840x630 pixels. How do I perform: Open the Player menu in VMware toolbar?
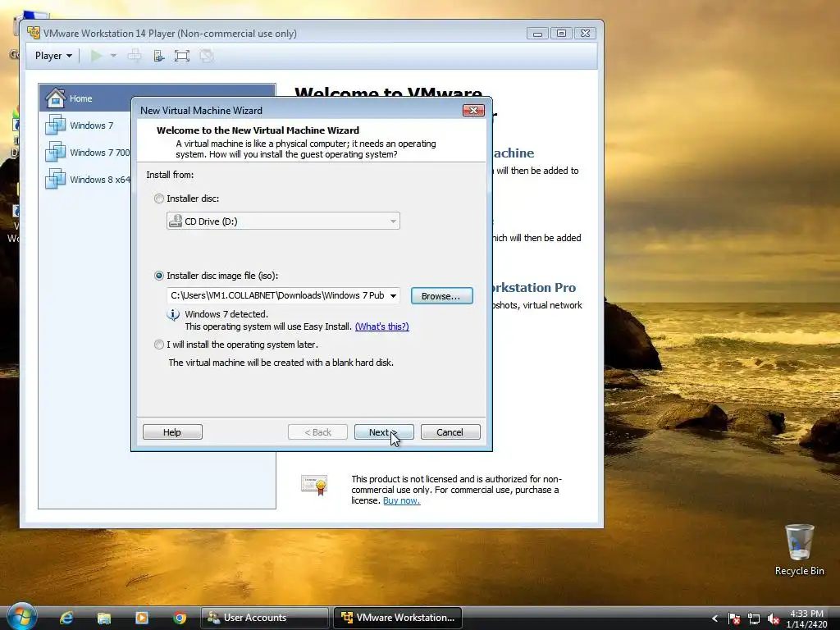[53, 56]
